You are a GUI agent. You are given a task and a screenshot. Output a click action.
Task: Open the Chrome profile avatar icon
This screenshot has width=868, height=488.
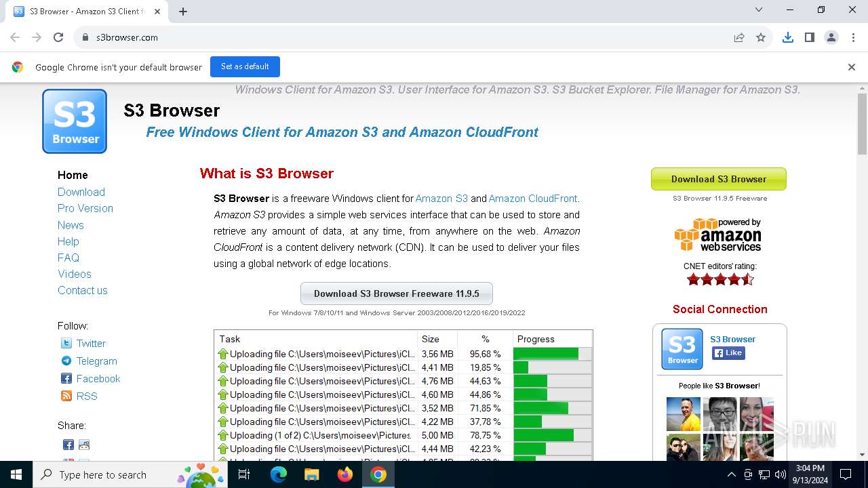pyautogui.click(x=831, y=37)
